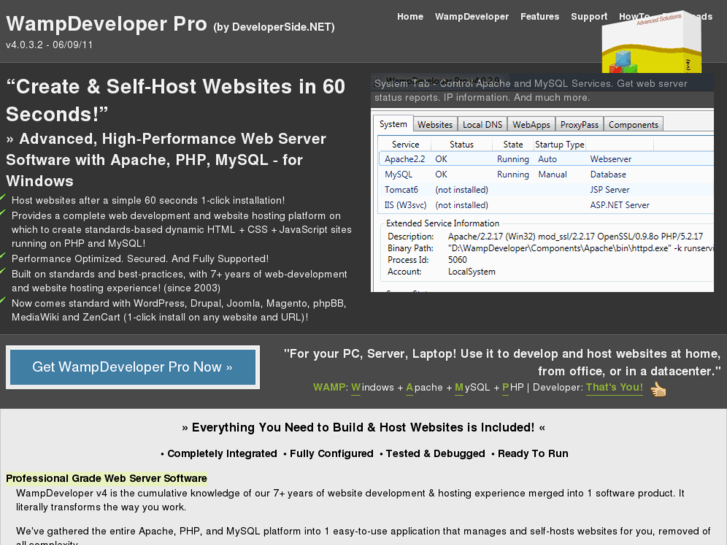The image size is (727, 545).
Task: Open the HowTo menu item
Action: point(633,17)
